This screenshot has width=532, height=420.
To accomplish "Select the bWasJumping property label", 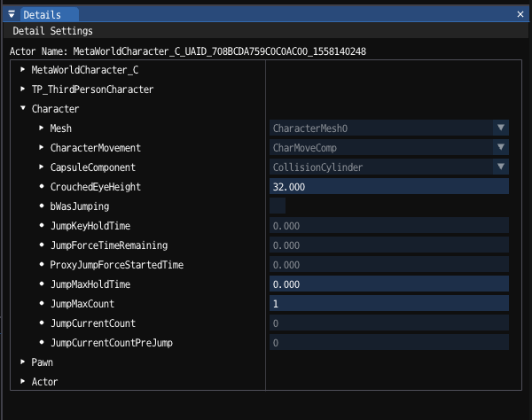I will [80, 206].
